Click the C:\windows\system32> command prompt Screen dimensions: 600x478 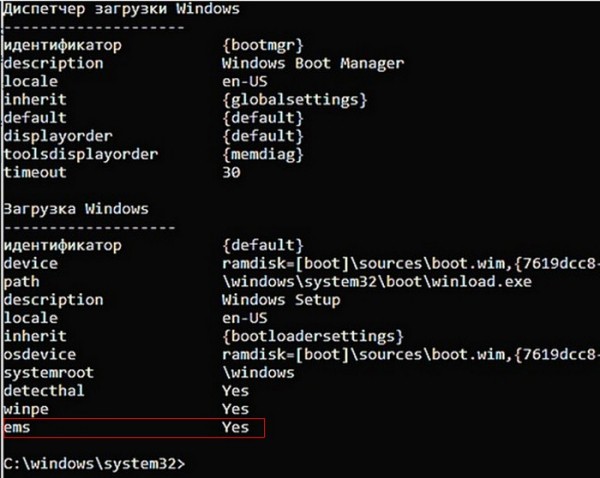click(94, 464)
